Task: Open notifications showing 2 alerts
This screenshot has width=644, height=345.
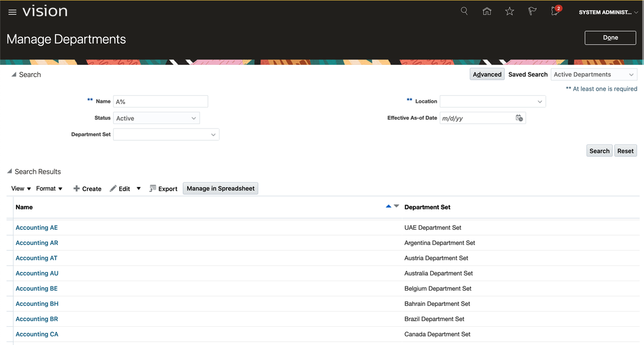Action: tap(554, 12)
